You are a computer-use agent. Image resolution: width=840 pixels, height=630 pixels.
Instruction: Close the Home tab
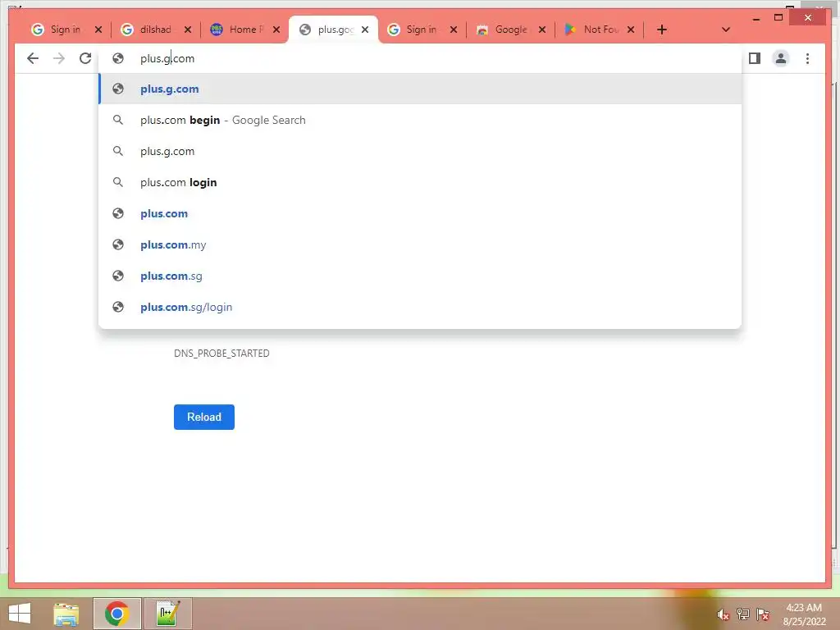276,30
